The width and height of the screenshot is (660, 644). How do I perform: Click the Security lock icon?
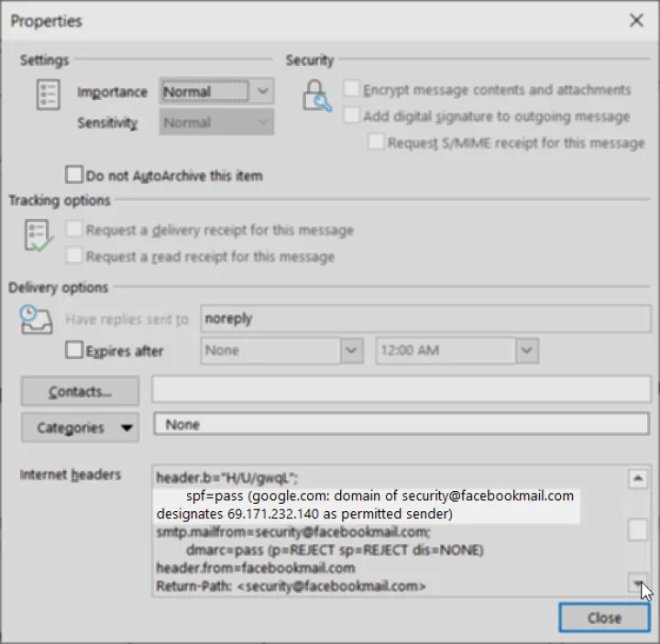pos(316,96)
